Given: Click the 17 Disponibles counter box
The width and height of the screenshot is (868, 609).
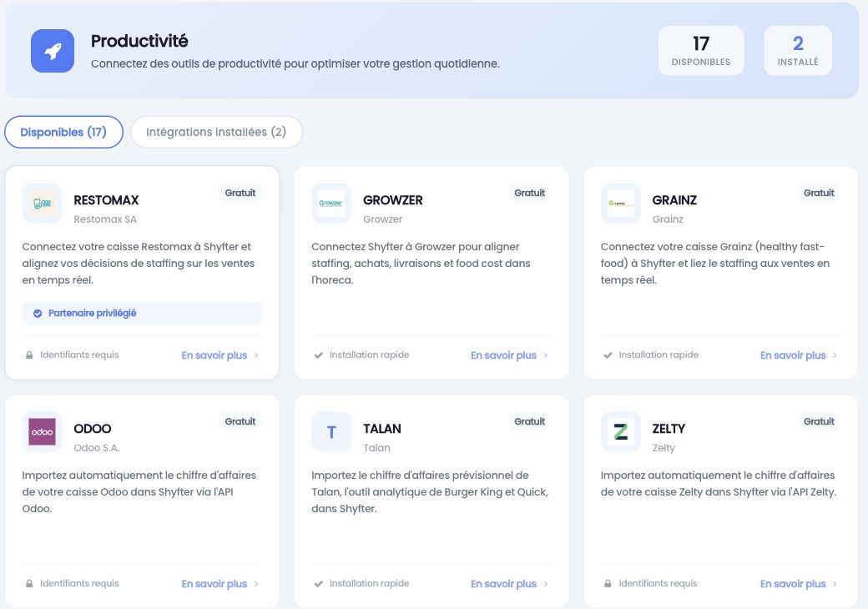Looking at the screenshot, I should 701,51.
